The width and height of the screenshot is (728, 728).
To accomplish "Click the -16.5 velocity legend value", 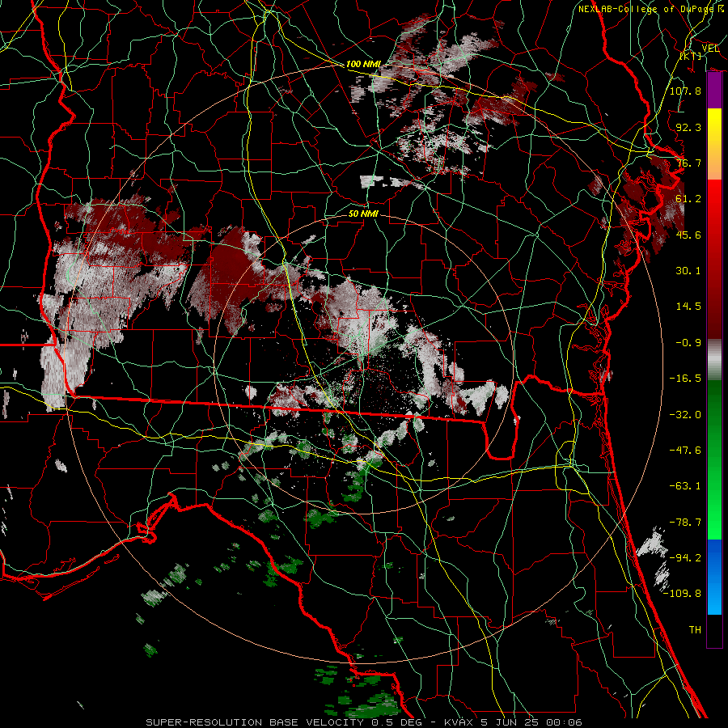I will point(685,379).
